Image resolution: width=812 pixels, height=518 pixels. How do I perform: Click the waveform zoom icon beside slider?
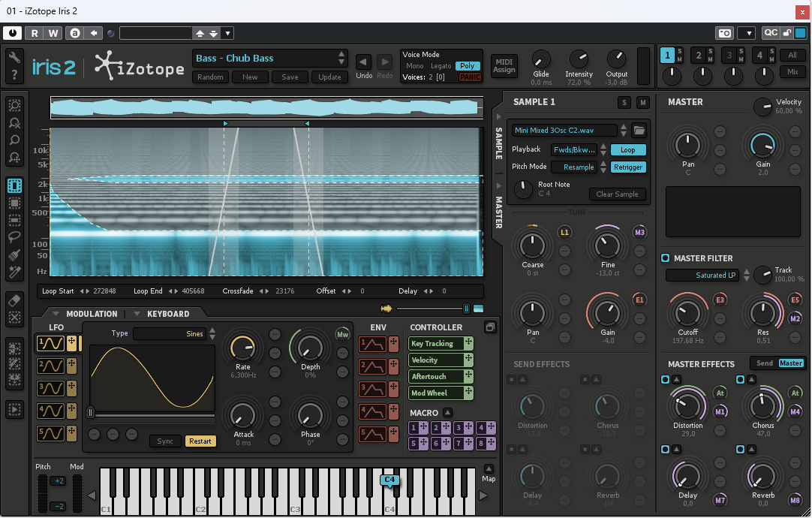click(x=386, y=309)
